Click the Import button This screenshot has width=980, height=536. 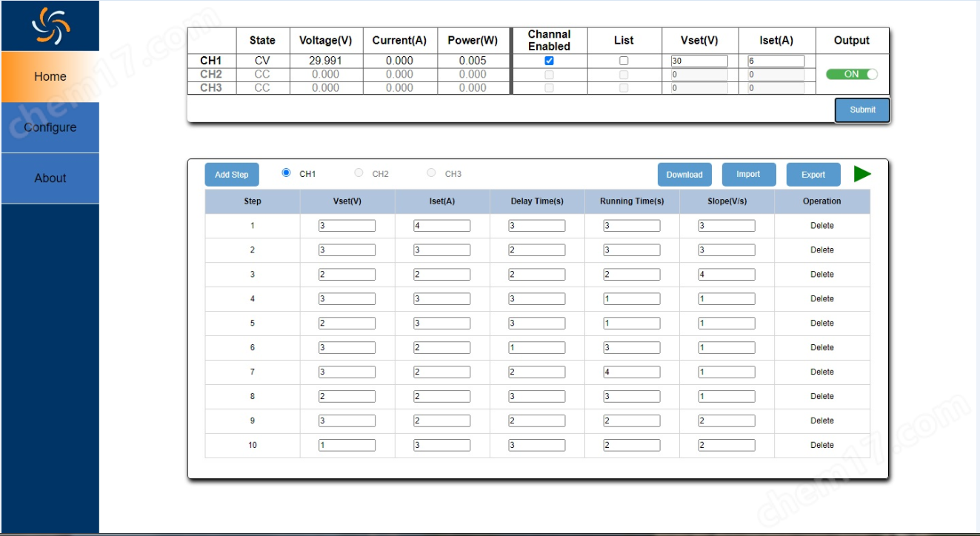[x=748, y=174]
